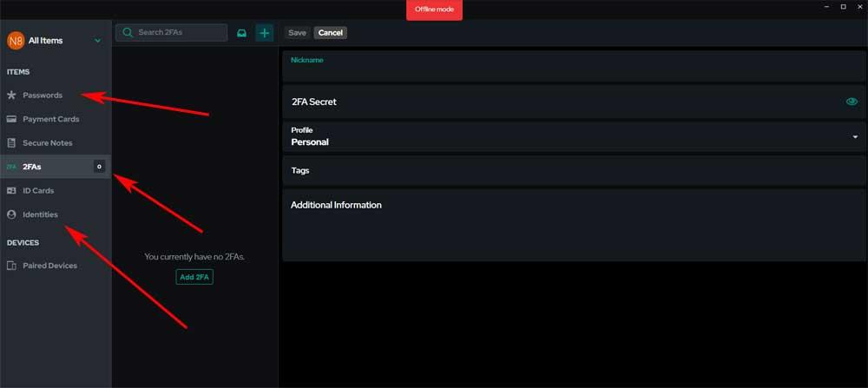Click the Personal profile value
Viewport: 868px width, 388px height.
[x=310, y=142]
